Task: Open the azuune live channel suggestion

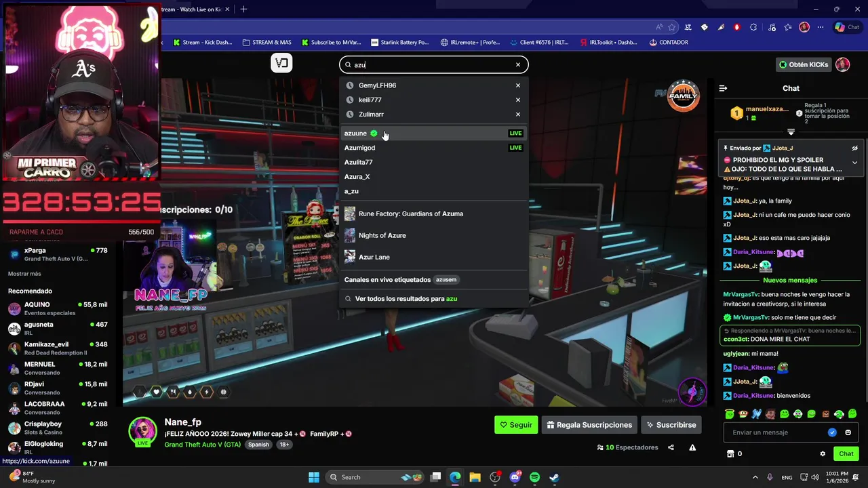Action: point(433,134)
